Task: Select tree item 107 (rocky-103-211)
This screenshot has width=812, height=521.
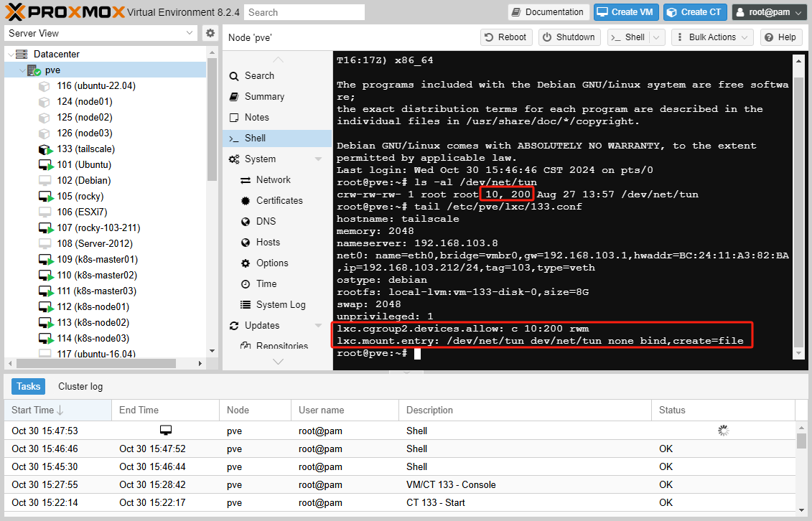Action: [105, 228]
